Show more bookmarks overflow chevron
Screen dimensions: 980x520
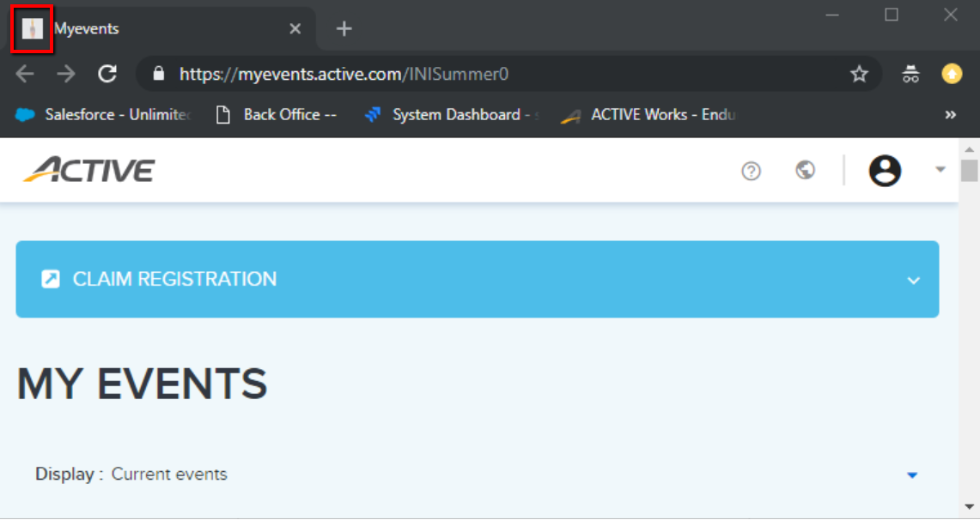(x=950, y=115)
